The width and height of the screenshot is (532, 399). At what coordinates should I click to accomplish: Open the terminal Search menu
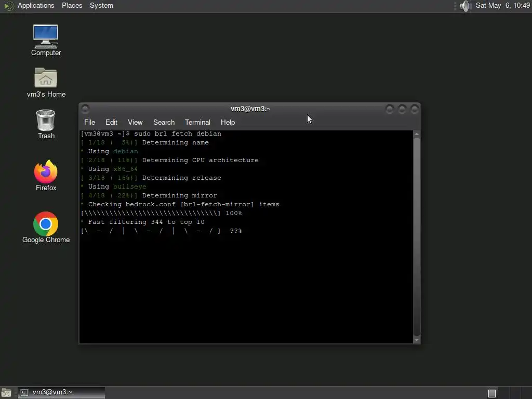[164, 123]
